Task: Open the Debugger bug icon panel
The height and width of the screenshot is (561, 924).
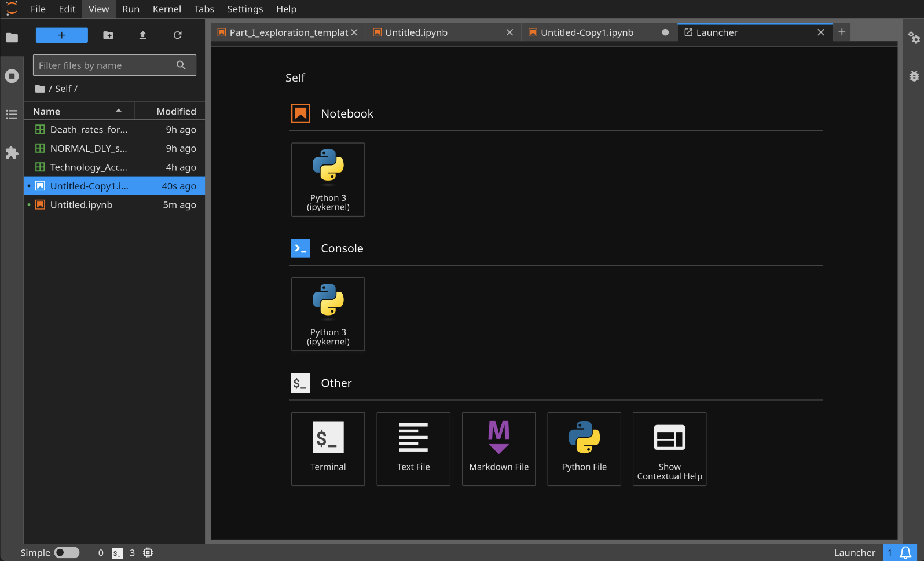Action: tap(914, 76)
